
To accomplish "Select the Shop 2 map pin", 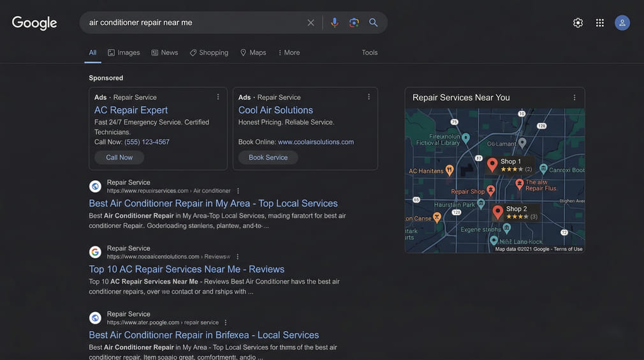I will point(498,212).
